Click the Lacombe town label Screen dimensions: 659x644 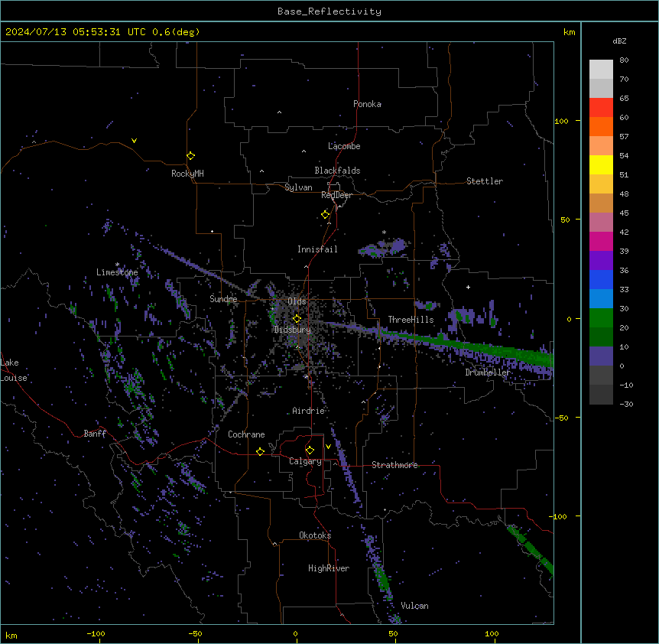click(x=344, y=146)
